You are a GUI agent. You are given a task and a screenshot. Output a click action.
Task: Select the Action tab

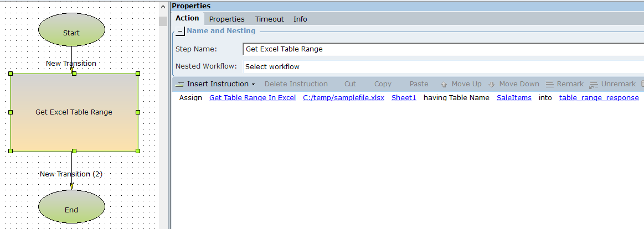click(187, 18)
